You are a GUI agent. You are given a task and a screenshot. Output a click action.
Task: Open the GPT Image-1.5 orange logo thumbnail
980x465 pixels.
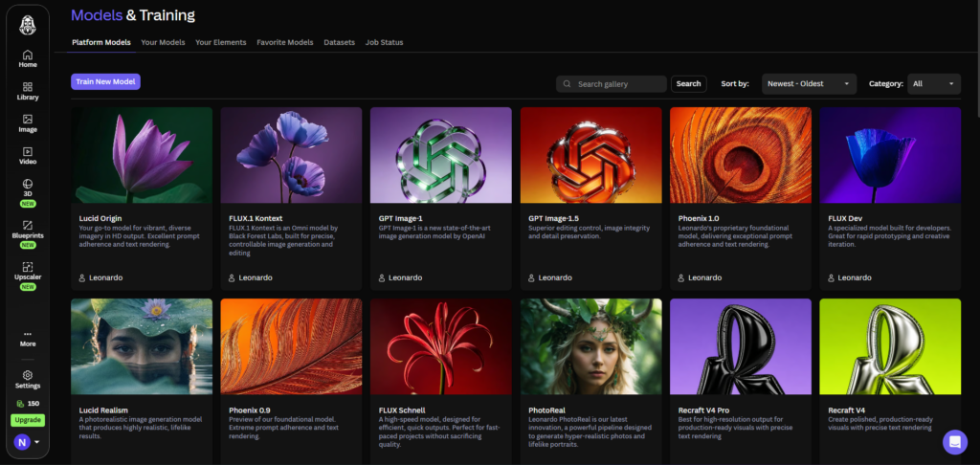click(591, 155)
